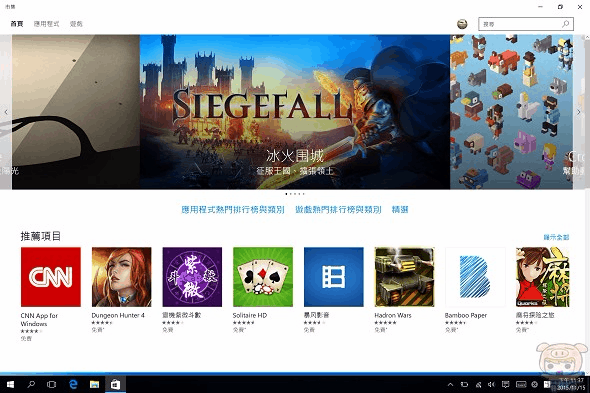Switch to the 應用程式 apps tab
Viewport: 590px width, 393px height.
(x=46, y=24)
